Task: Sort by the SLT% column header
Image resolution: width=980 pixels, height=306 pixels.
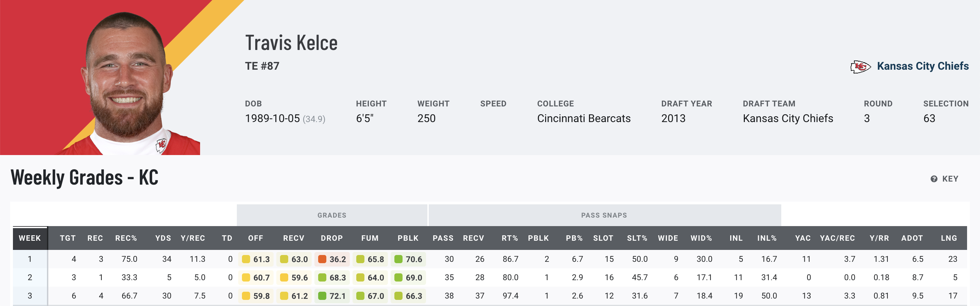Action: click(637, 238)
